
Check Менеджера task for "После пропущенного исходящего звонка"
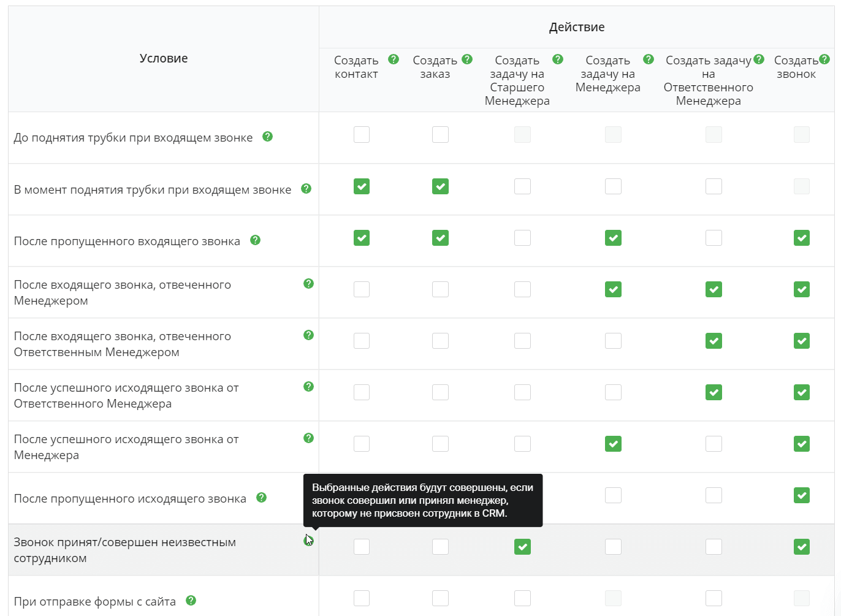coord(613,495)
